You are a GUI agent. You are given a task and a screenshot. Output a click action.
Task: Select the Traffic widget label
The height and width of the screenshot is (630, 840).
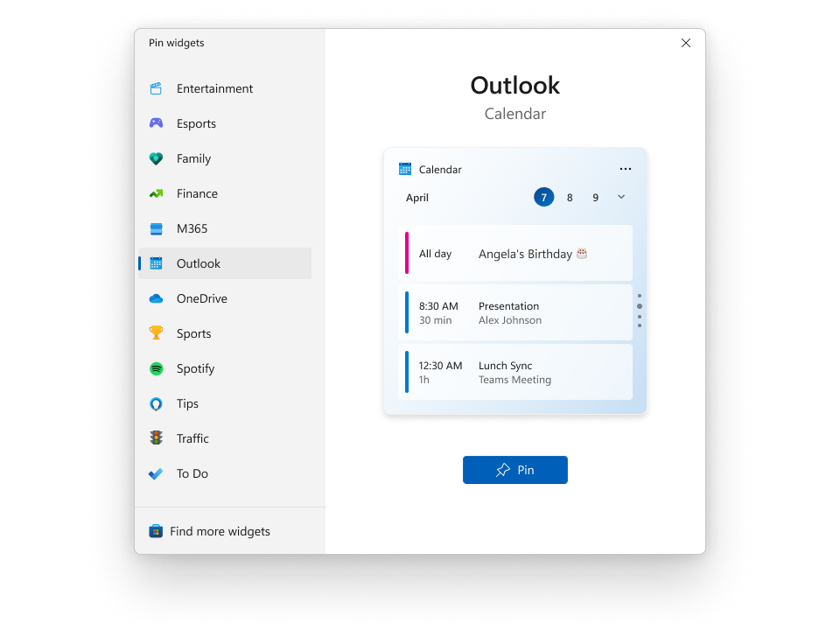(x=192, y=438)
